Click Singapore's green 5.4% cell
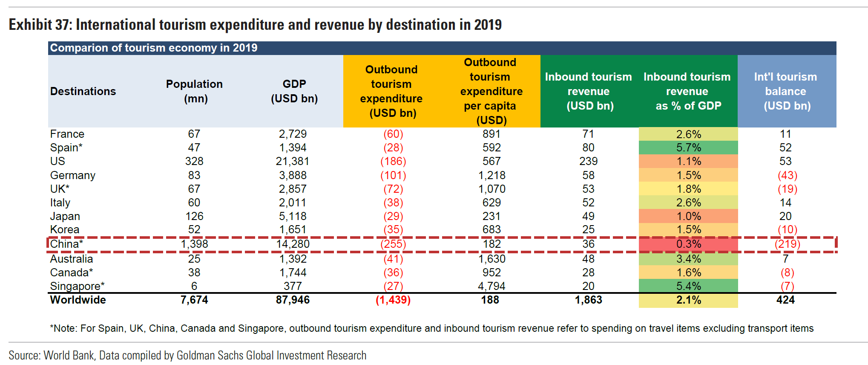The image size is (868, 365). [x=688, y=286]
